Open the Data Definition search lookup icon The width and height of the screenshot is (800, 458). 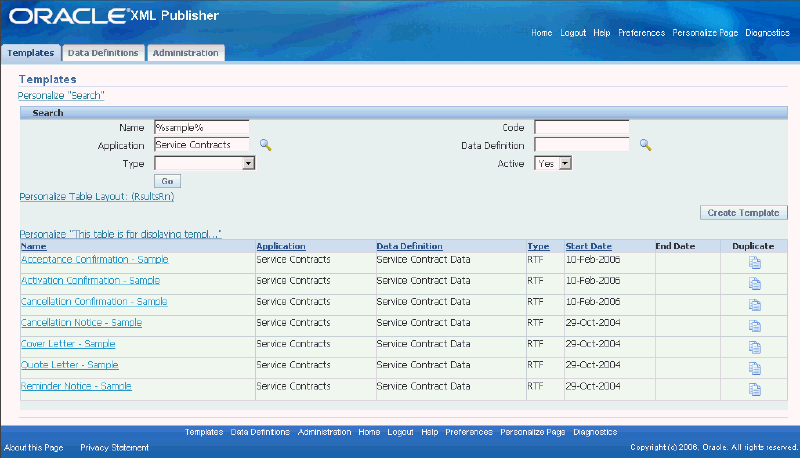click(645, 145)
